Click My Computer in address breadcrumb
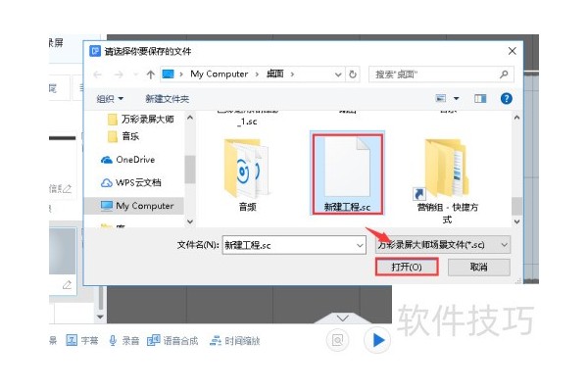Screen dimensions: 588x392 point(219,74)
